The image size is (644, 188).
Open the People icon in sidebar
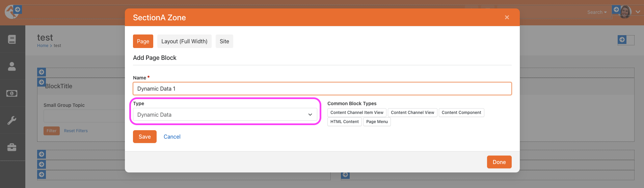(12, 66)
